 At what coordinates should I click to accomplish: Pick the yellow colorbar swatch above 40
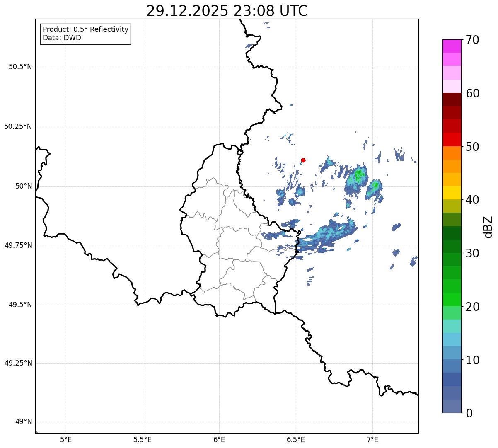[452, 193]
